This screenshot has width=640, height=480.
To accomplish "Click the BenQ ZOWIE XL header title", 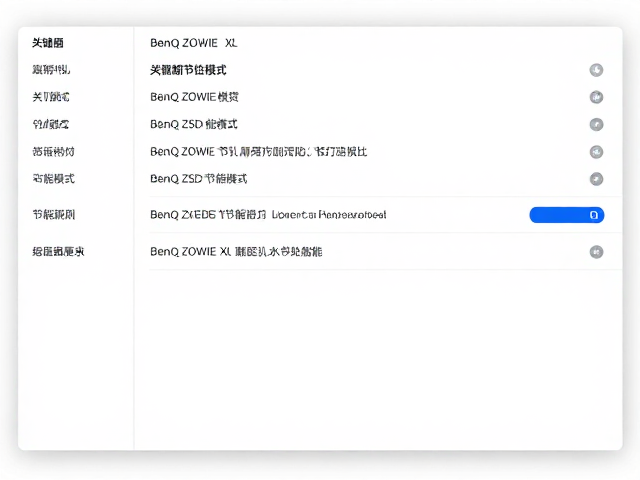I will tap(193, 43).
